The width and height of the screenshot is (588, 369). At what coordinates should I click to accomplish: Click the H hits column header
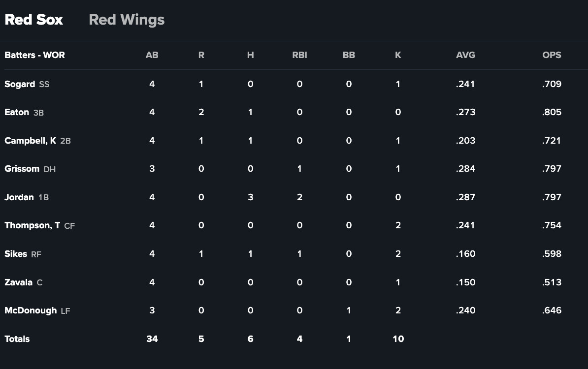pyautogui.click(x=250, y=55)
